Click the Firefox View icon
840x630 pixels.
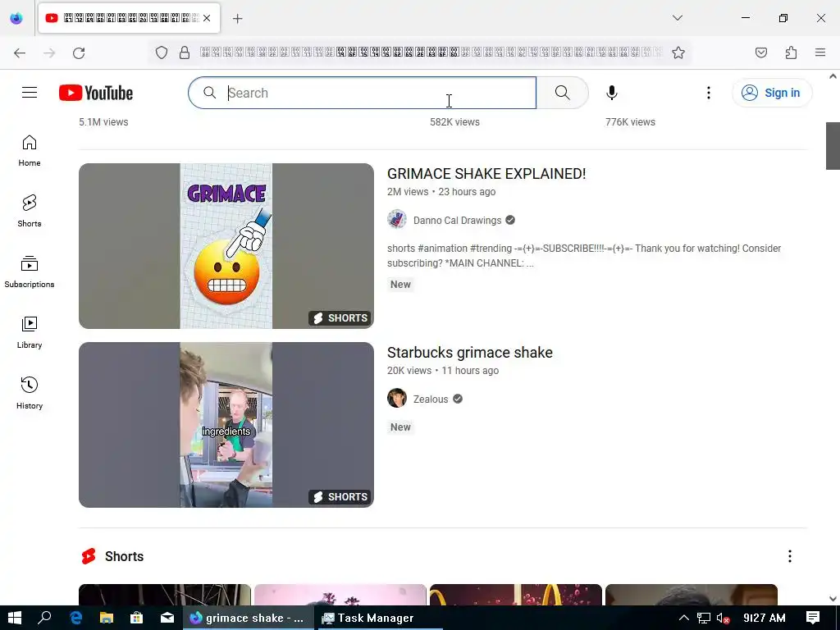coord(16,18)
